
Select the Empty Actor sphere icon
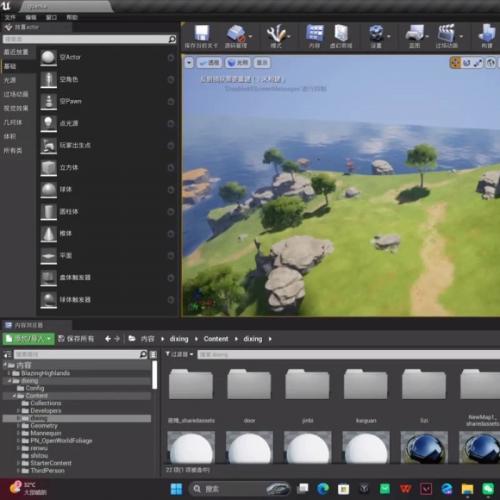pos(49,57)
